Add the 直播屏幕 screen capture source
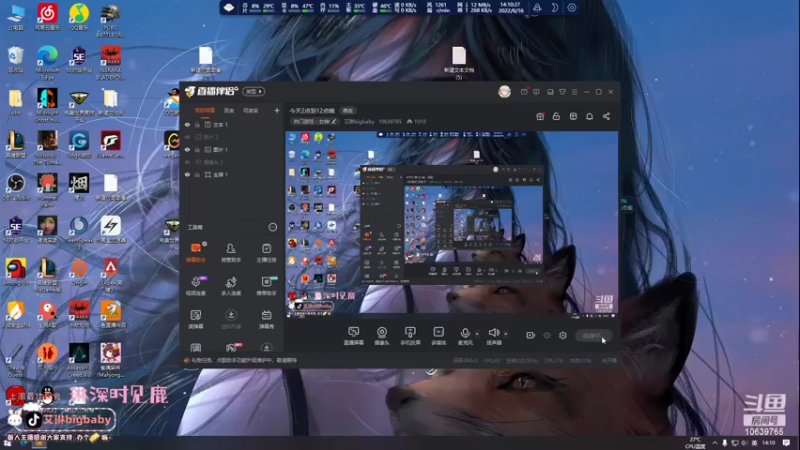 [x=354, y=336]
